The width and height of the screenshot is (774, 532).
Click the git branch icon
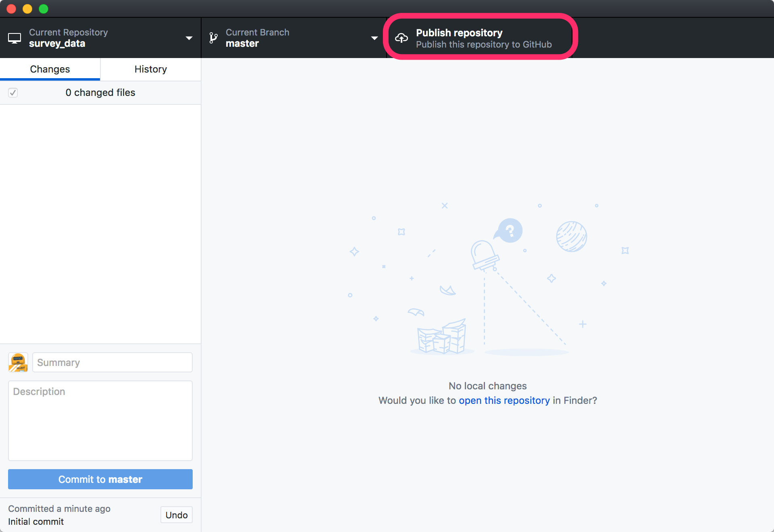pos(213,38)
